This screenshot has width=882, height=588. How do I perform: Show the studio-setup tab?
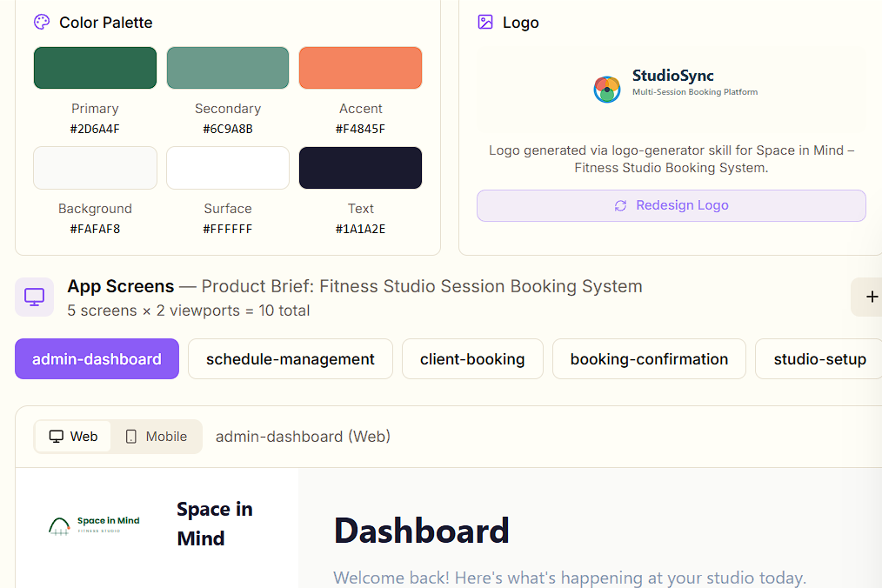coord(819,359)
